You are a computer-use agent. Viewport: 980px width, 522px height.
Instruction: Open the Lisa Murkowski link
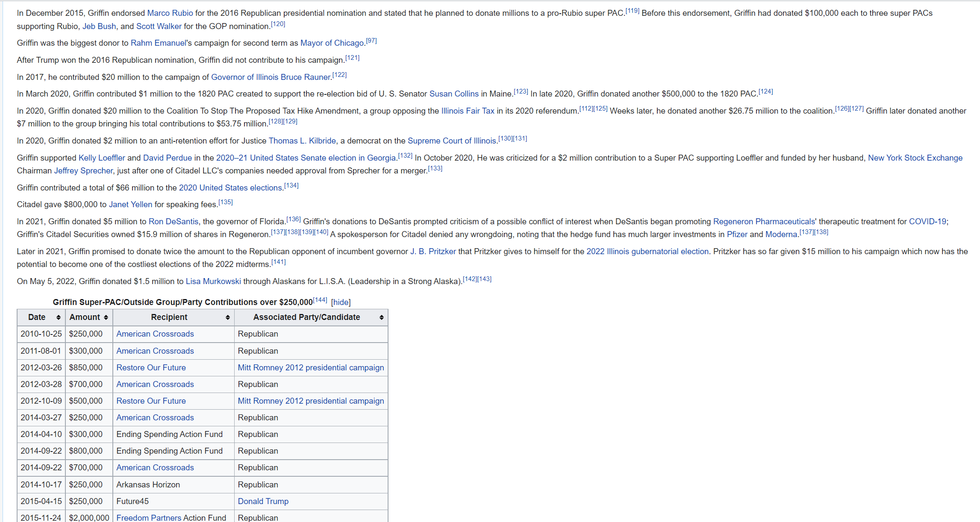tap(213, 282)
